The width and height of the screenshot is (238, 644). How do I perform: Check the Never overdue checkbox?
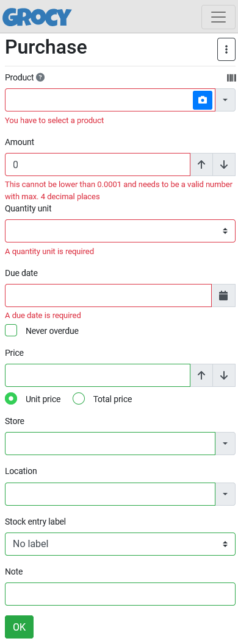(x=11, y=330)
